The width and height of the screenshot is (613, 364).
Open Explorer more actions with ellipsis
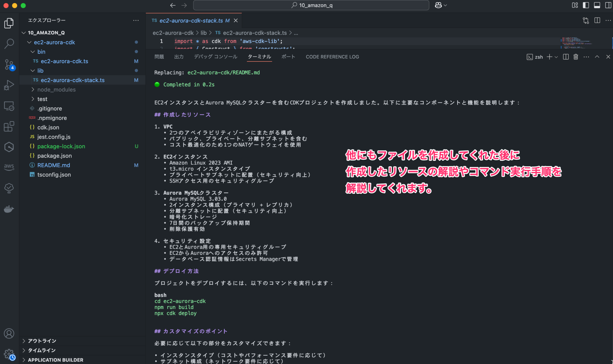coord(136,20)
